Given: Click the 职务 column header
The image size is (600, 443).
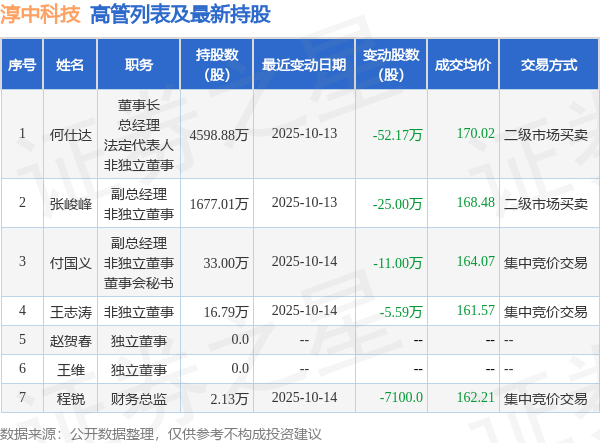Looking at the screenshot, I should pyautogui.click(x=139, y=65).
